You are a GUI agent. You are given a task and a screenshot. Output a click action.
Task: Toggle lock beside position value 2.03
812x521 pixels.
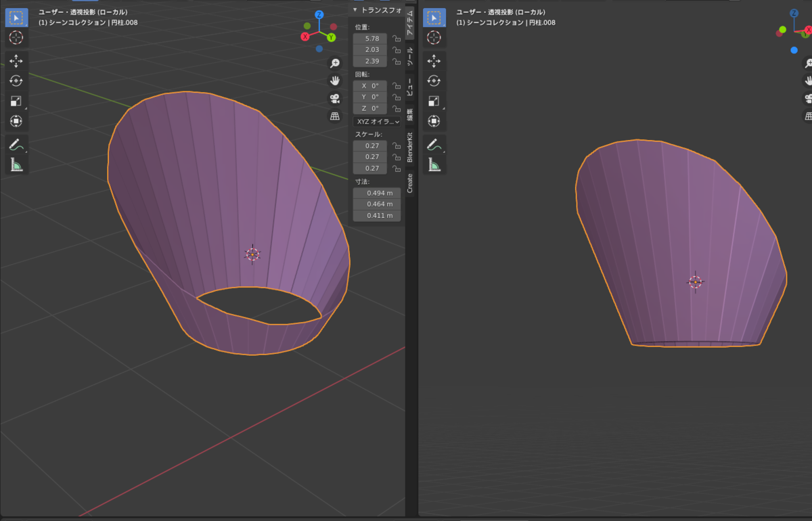[397, 50]
